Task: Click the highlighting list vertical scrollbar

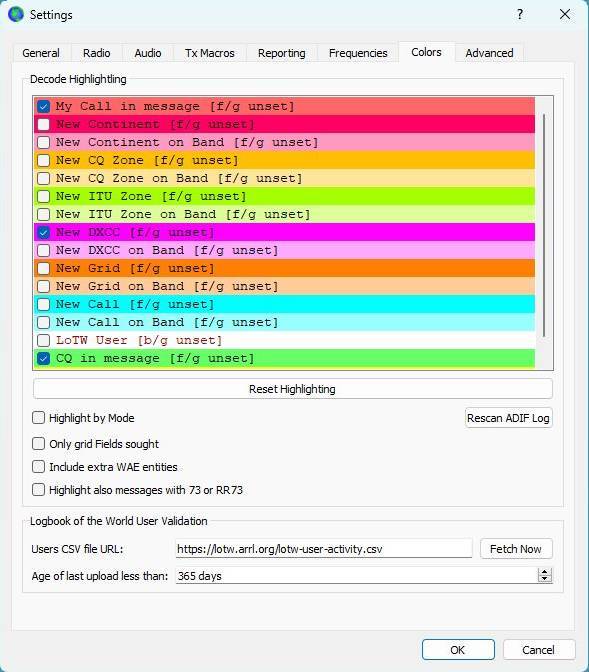Action: 544,225
